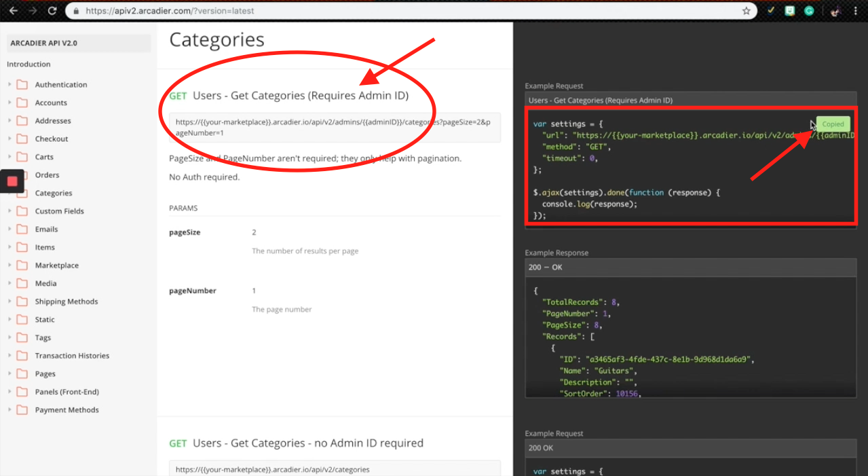This screenshot has width=868, height=476.
Task: Open the Items section label
Action: point(45,247)
